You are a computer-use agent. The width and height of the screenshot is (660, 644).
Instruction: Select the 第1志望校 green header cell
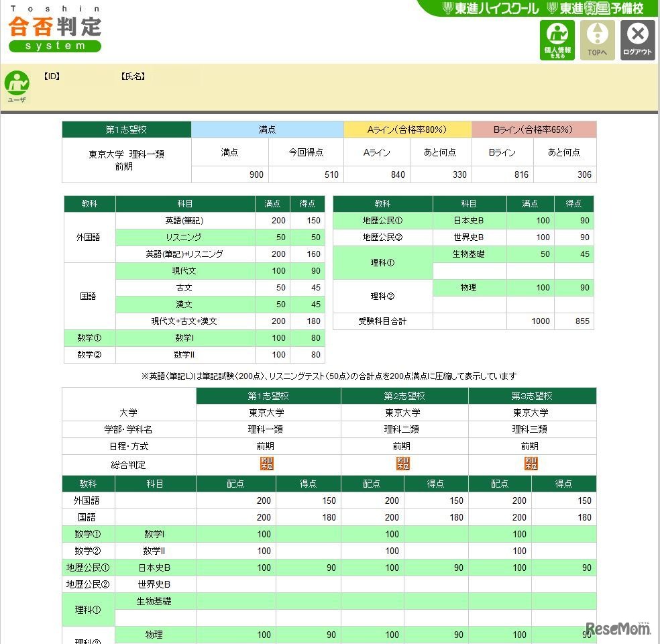tap(126, 129)
